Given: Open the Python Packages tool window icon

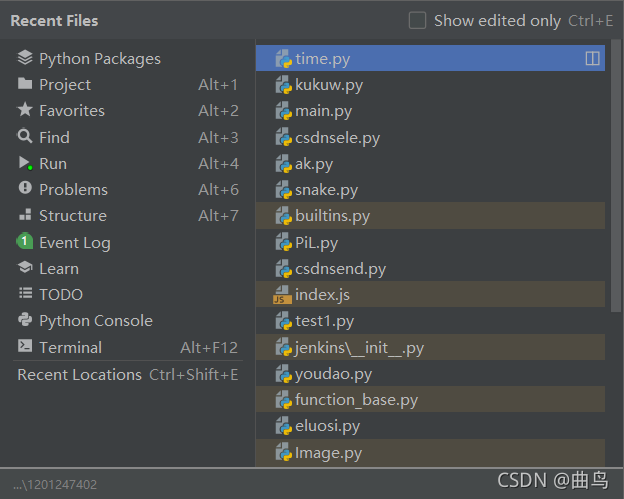Looking at the screenshot, I should (x=25, y=58).
